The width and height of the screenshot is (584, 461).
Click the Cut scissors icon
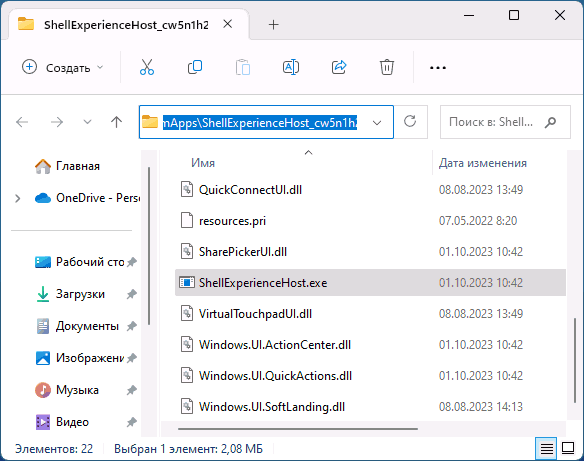pos(147,67)
